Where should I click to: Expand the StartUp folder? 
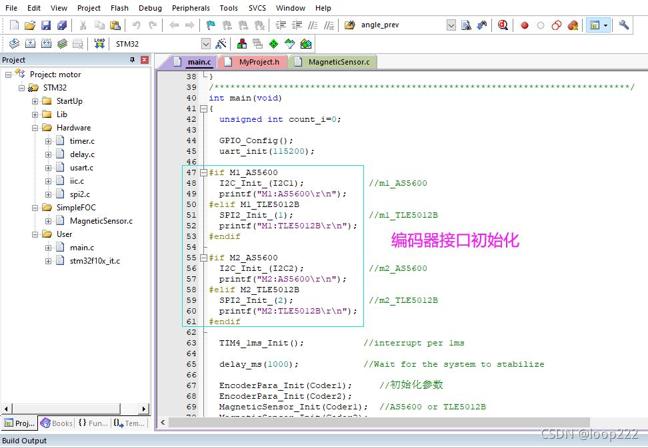coord(35,101)
